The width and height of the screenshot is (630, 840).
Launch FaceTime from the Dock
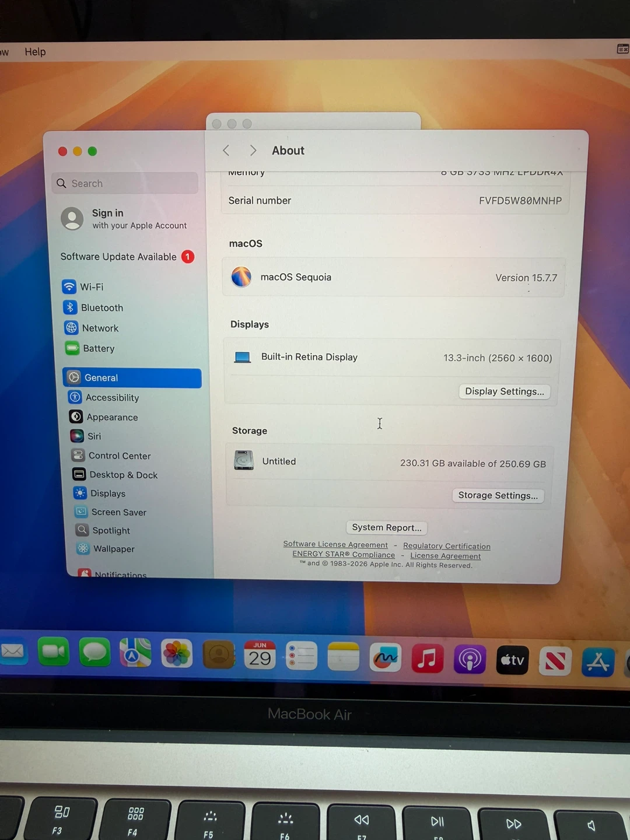[x=54, y=652]
